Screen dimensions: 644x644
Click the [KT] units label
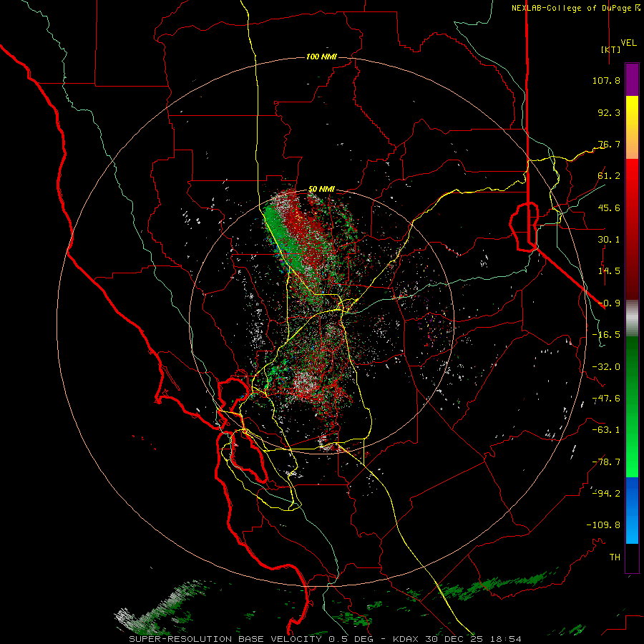[611, 49]
